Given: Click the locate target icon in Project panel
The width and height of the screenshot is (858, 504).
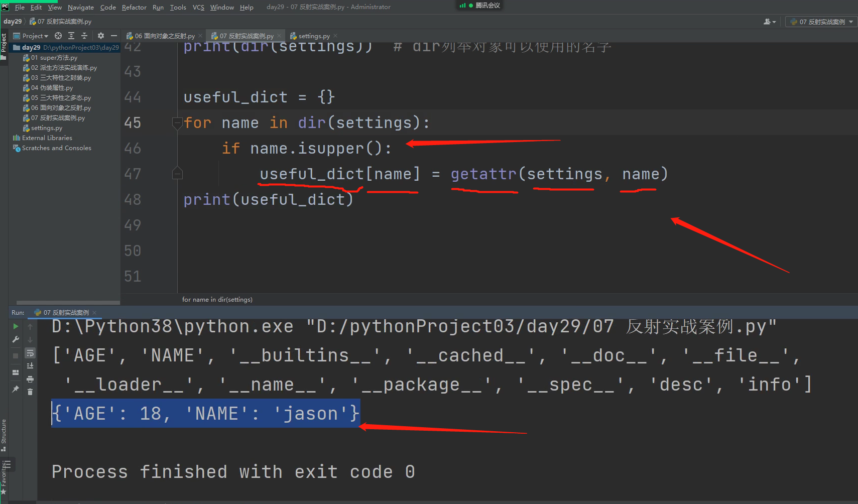Looking at the screenshot, I should pos(58,36).
